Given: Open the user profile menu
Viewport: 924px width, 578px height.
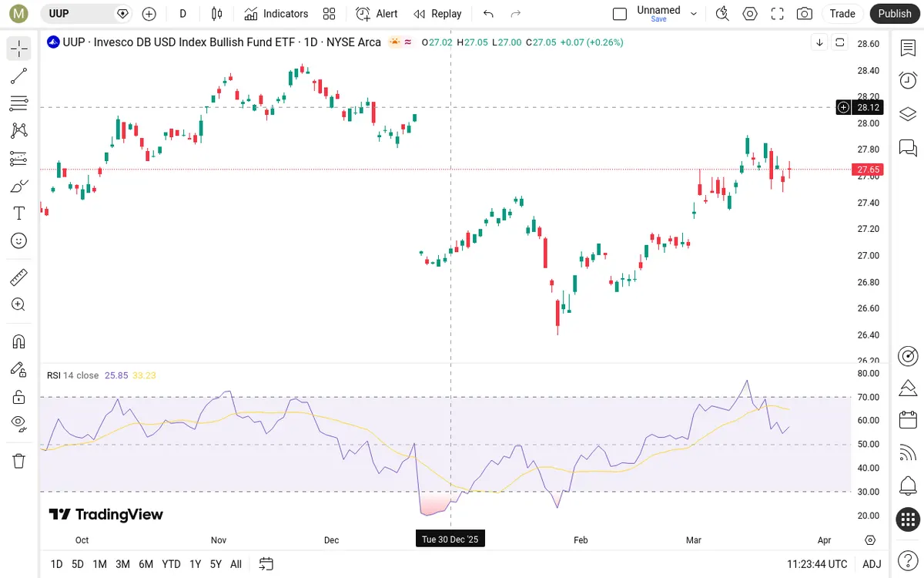Looking at the screenshot, I should point(18,13).
